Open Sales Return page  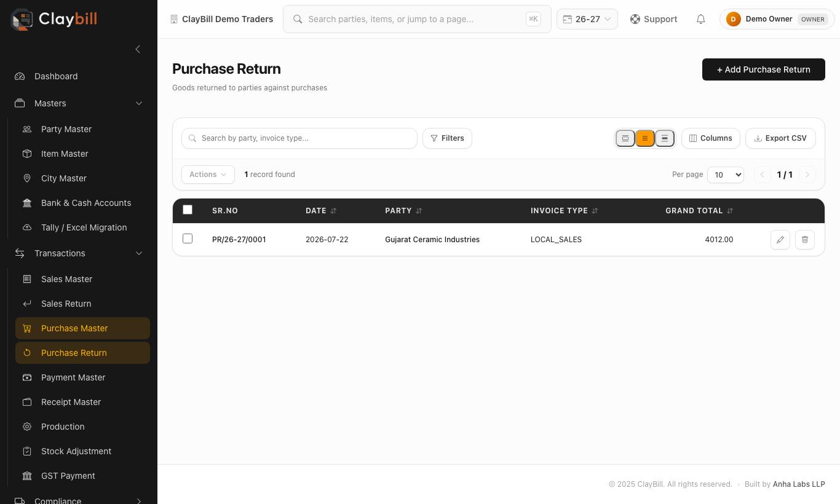(82, 304)
